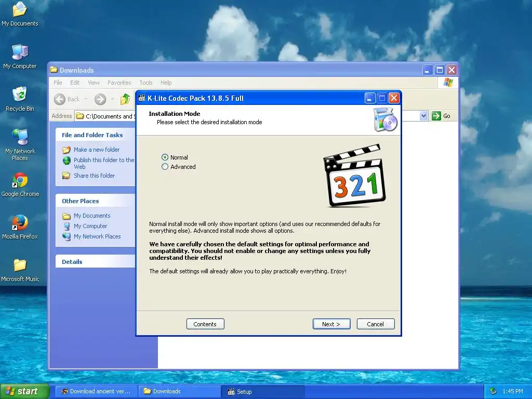Screen dimensions: 532x399
Task: Select the Mozilla Firefox desktop shortcut
Action: click(20, 228)
